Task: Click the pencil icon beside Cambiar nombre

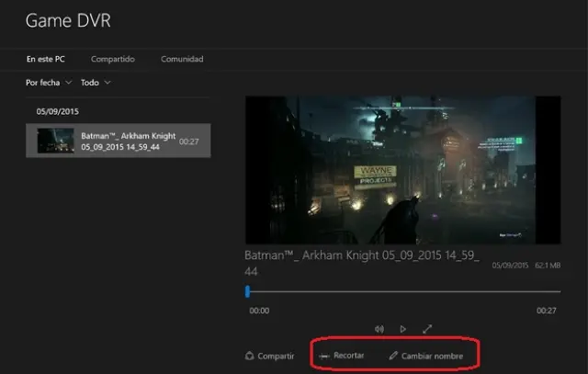Action: coord(393,356)
